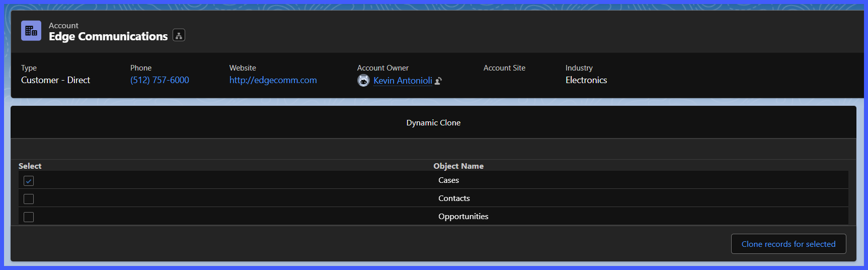Call phone number (512) 757-6000

(x=160, y=80)
